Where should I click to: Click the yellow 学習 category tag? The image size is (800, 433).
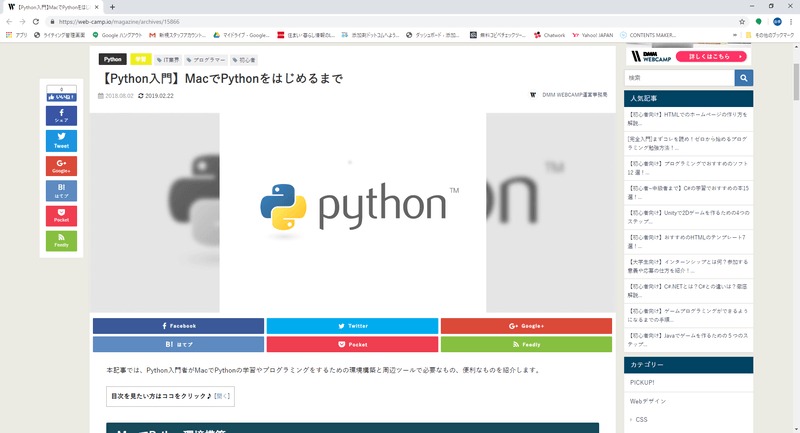point(140,59)
